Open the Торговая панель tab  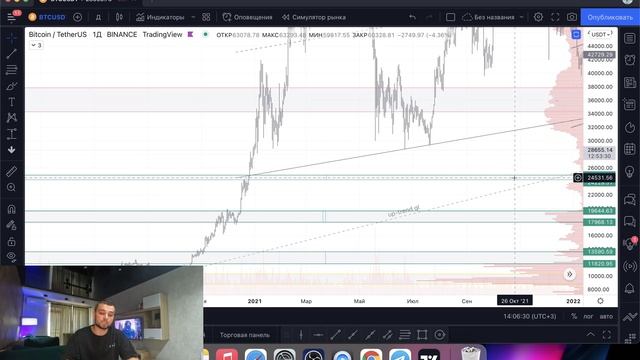[244, 335]
